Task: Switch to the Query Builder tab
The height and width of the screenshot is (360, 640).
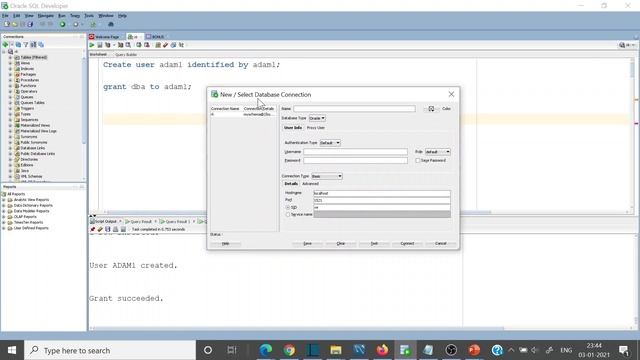Action: [x=126, y=54]
